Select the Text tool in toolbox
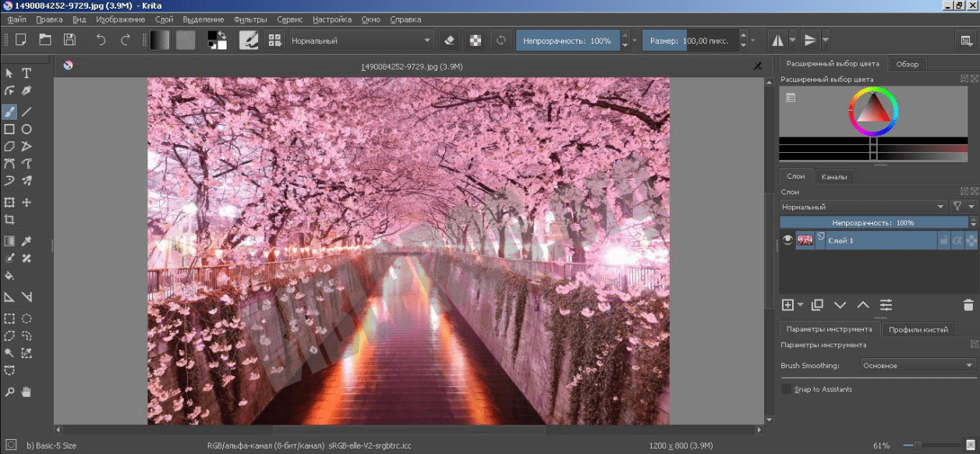This screenshot has width=980, height=454. tap(27, 73)
